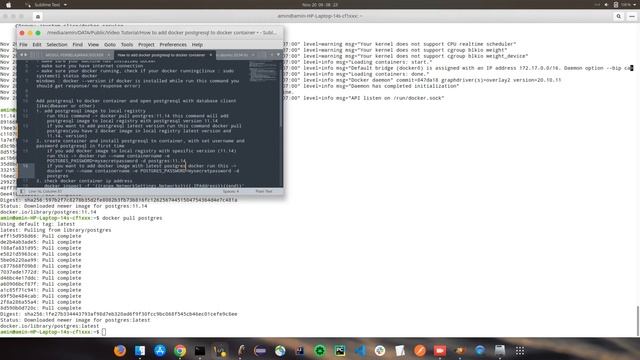Switch to the first Sublime Text tab
Viewport: 640px width, 360px height.
tap(74, 55)
